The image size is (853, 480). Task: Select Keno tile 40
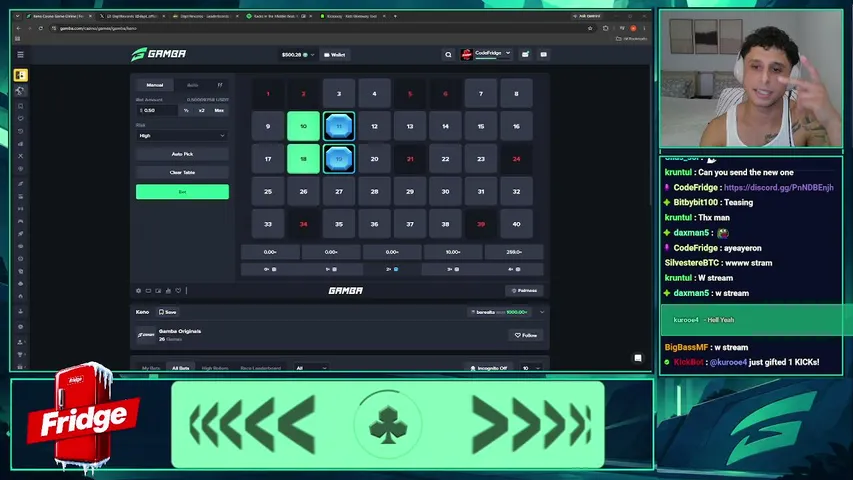coord(516,224)
